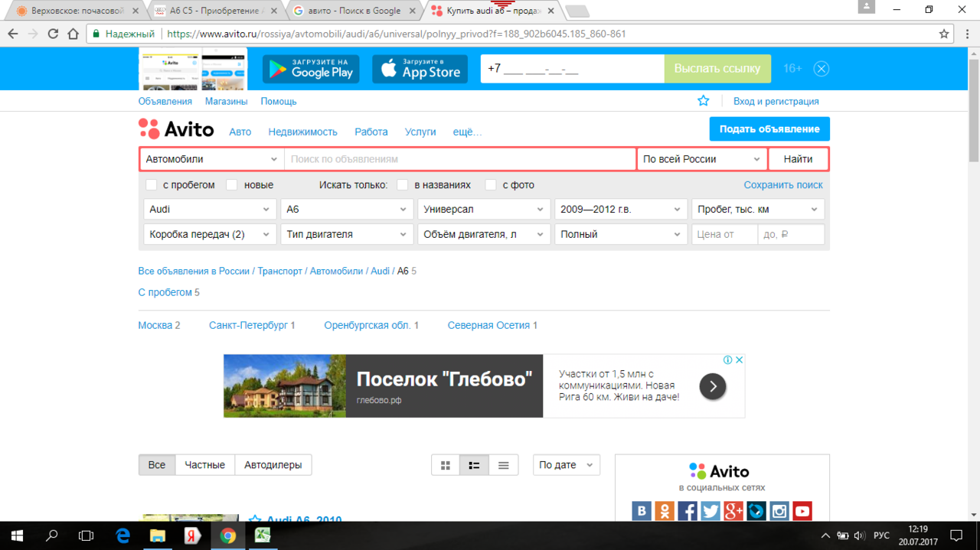
Task: Open Avito's Google+ page
Action: [x=733, y=511]
